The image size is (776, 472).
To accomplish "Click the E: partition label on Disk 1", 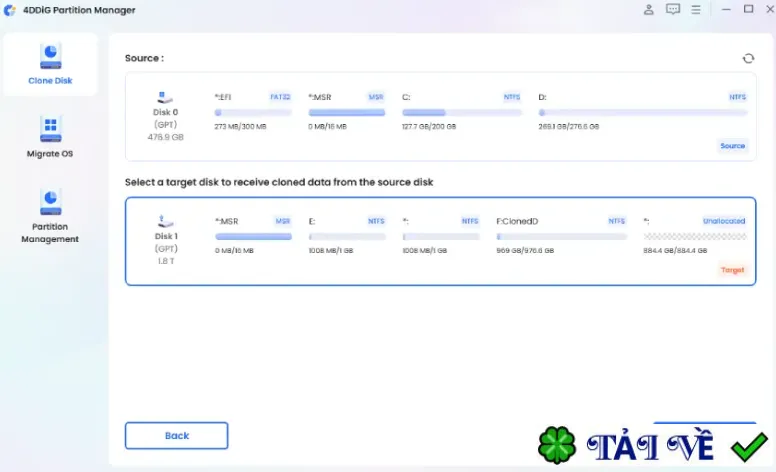I will 312,221.
